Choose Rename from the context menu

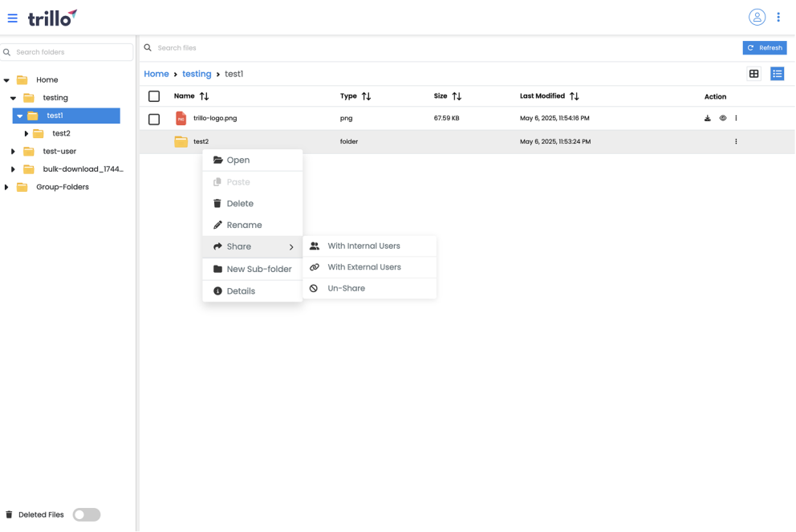[x=252, y=225]
